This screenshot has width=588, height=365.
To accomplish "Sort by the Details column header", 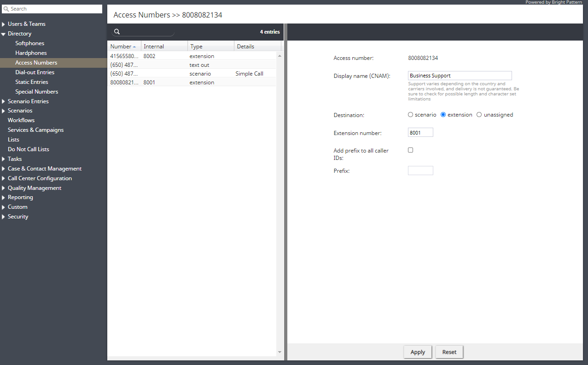I will (258, 47).
